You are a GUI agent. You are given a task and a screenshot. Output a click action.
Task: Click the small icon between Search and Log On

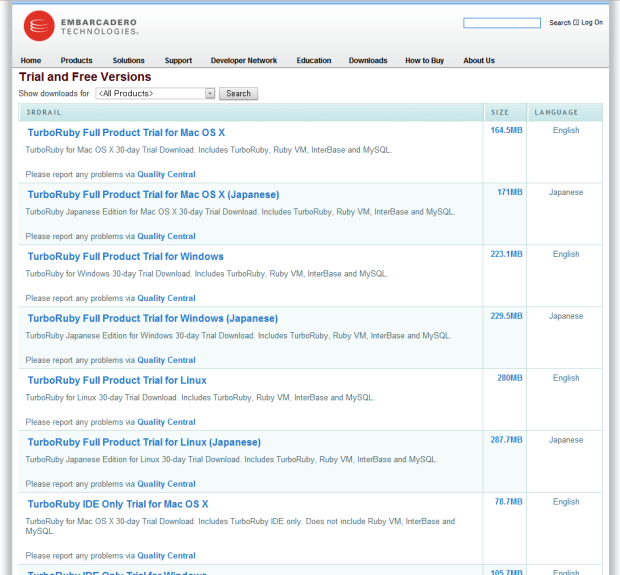coord(576,23)
